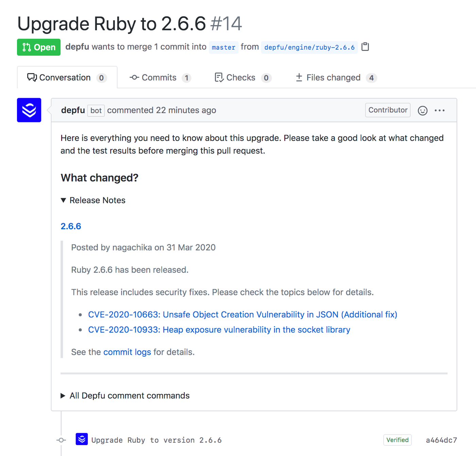The width and height of the screenshot is (476, 456).
Task: Click the Verified commit badge
Action: [x=397, y=440]
